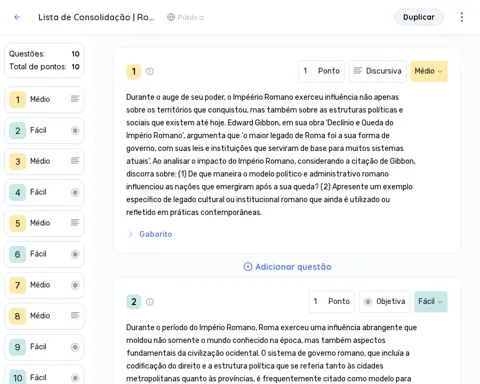Click the objective radio icon in sidebar item 4
480x384 pixels.
75,192
